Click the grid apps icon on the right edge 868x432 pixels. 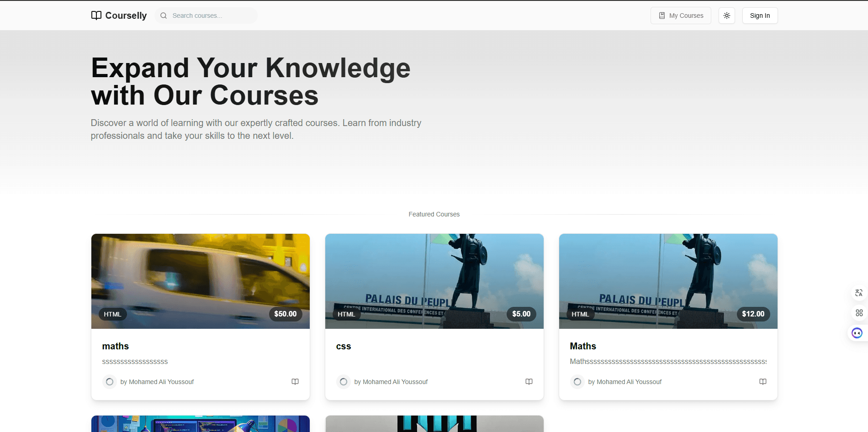[x=858, y=313]
